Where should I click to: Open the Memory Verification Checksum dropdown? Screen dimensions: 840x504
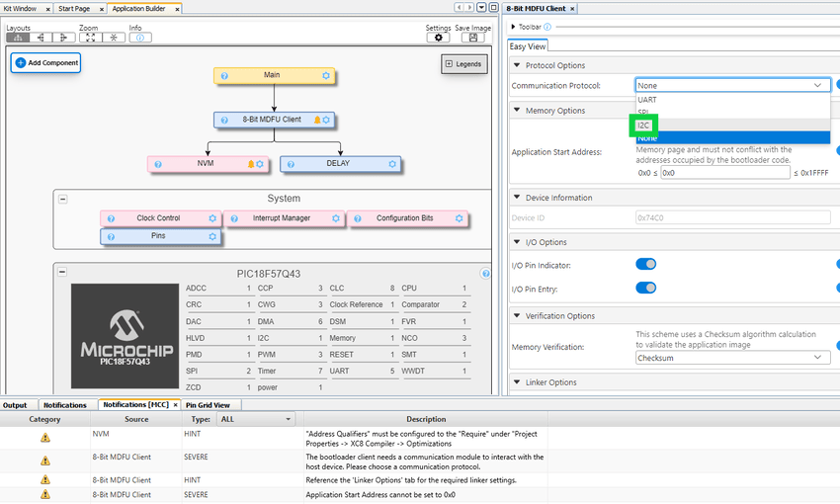731,357
